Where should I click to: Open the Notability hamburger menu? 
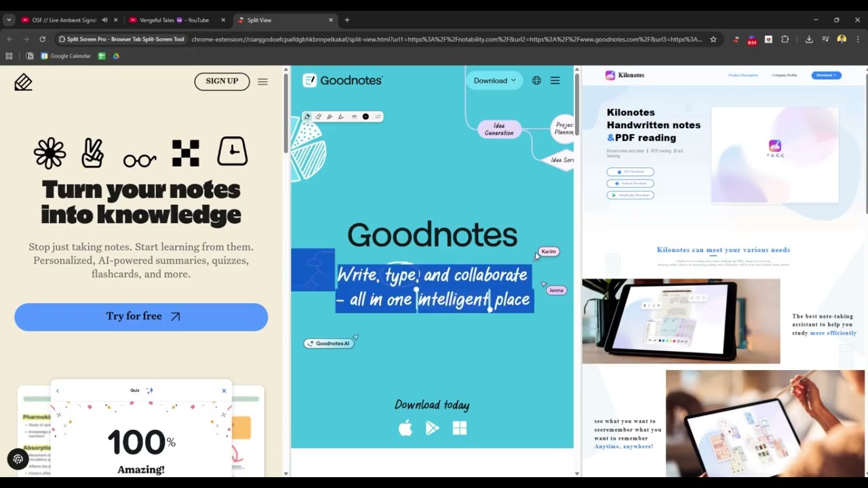pos(262,81)
